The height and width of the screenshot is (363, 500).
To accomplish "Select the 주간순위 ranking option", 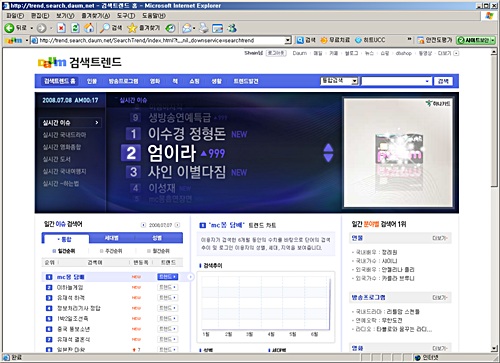I will point(111,251).
